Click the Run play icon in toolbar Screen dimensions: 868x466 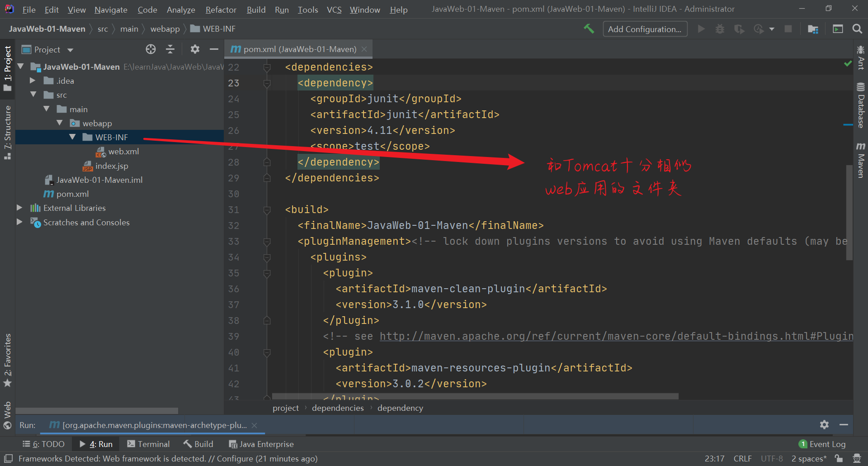click(x=701, y=29)
